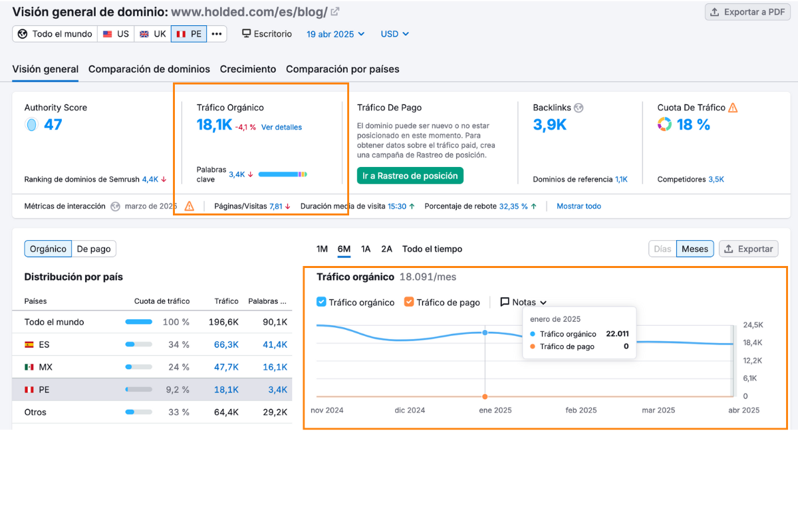Click the PE Peru flag in the table
The image size is (798, 532).
point(29,390)
